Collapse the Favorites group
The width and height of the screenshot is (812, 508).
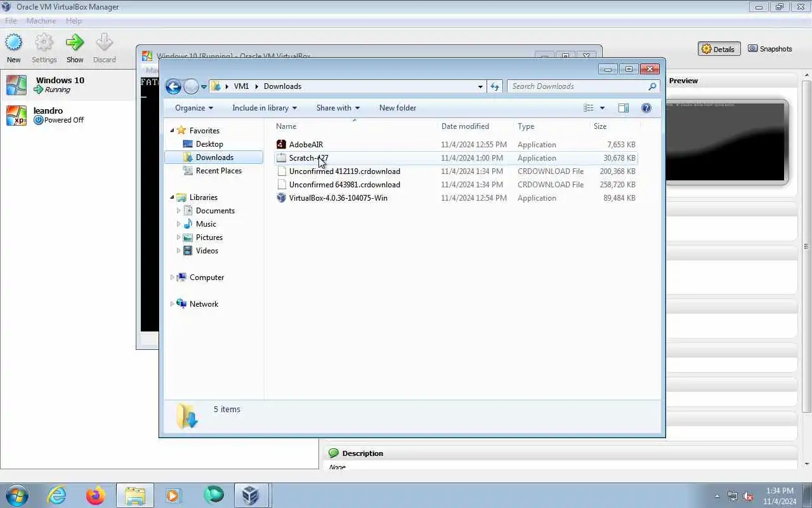click(172, 131)
